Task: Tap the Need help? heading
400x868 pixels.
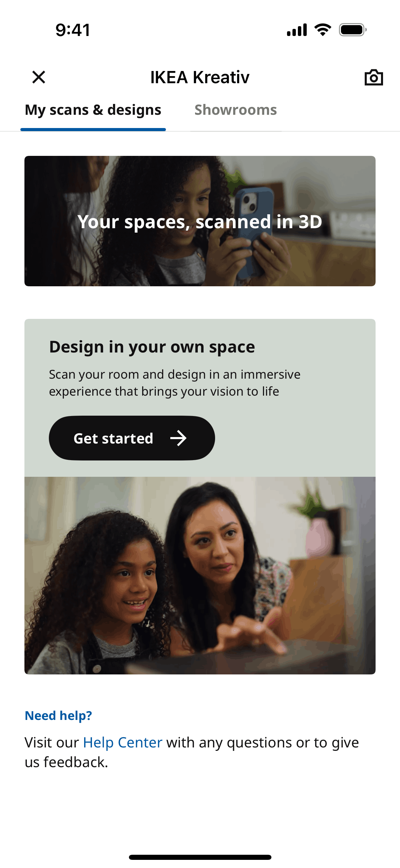Action: click(x=58, y=716)
